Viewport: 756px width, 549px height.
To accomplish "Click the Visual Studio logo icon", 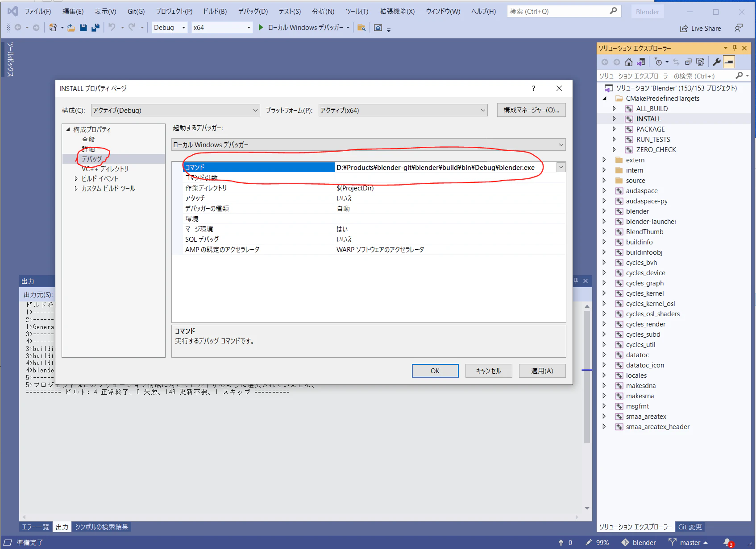I will pos(13,11).
